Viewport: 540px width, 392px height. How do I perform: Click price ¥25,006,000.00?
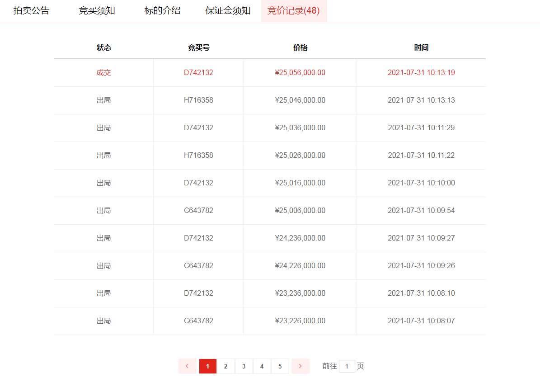coord(301,210)
